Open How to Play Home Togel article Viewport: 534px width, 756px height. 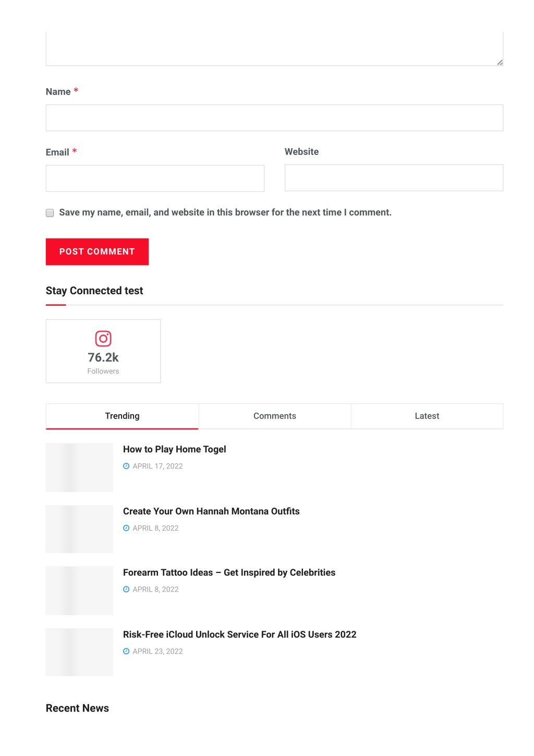point(175,449)
